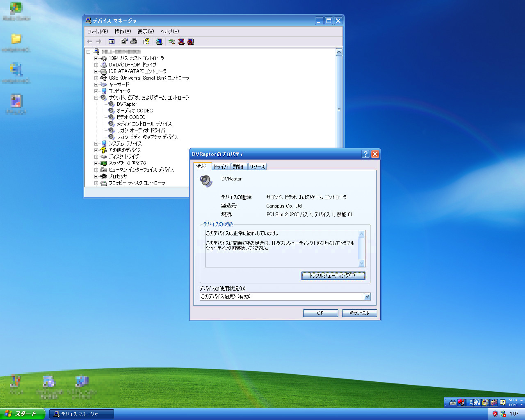Select the DVRaptor tree item

pyautogui.click(x=127, y=104)
